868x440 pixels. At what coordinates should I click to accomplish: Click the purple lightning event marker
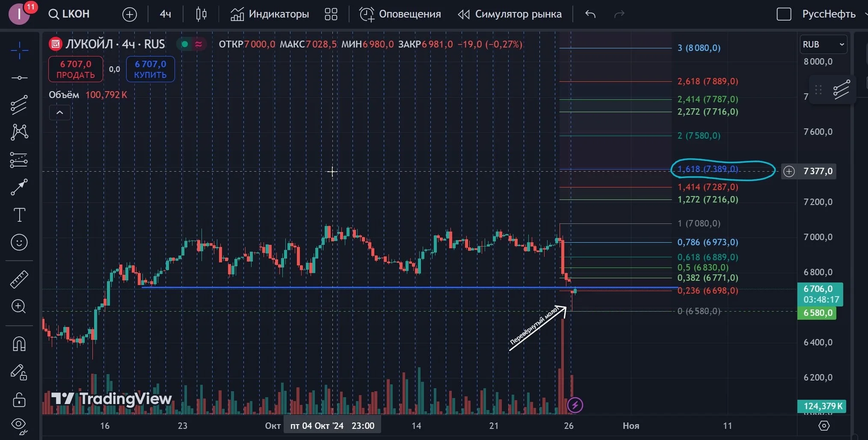(x=575, y=405)
